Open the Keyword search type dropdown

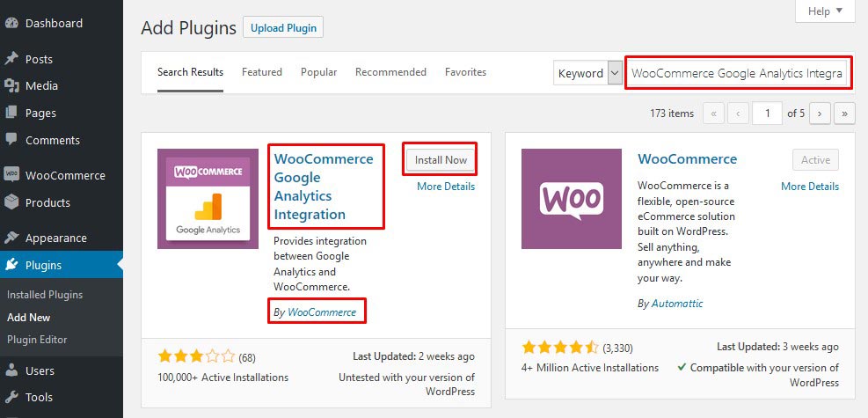click(x=587, y=73)
